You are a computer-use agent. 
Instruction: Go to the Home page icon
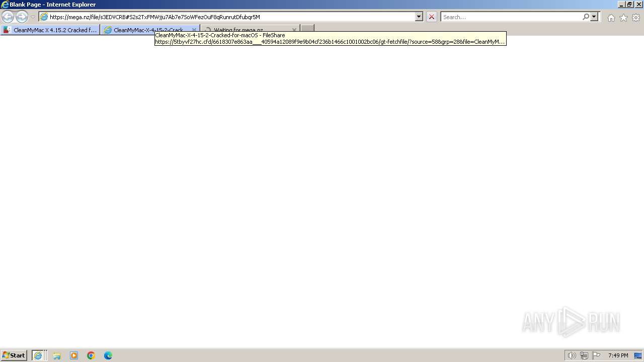tap(611, 18)
